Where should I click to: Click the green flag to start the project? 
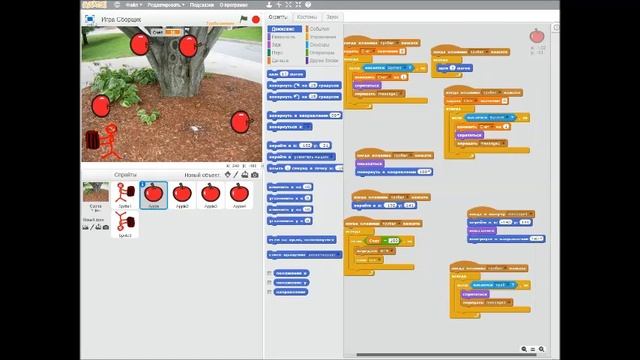click(244, 19)
